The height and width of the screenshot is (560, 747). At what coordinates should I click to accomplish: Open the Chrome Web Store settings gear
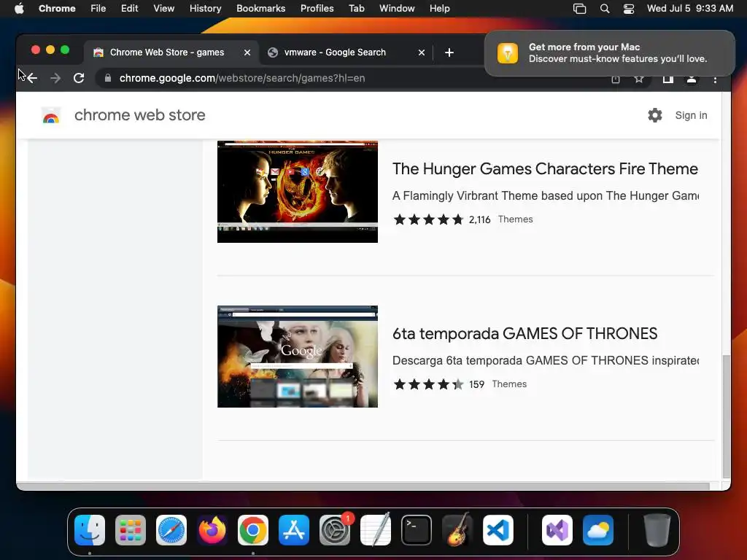click(x=655, y=115)
